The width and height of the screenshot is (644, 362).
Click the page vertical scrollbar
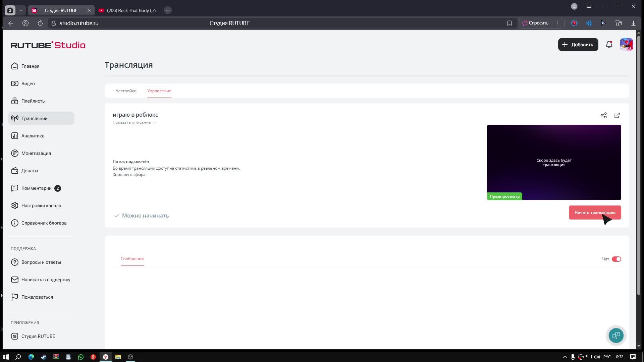[639, 168]
